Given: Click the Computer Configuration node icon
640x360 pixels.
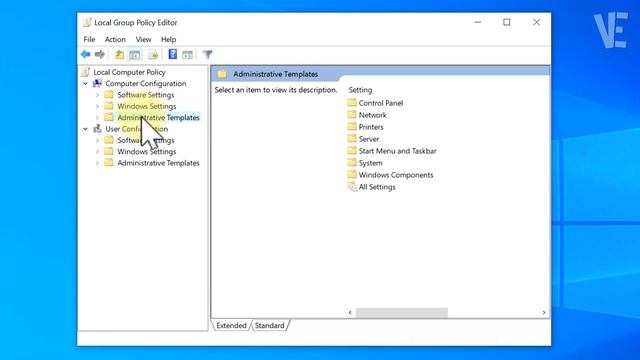Looking at the screenshot, I should click(97, 83).
